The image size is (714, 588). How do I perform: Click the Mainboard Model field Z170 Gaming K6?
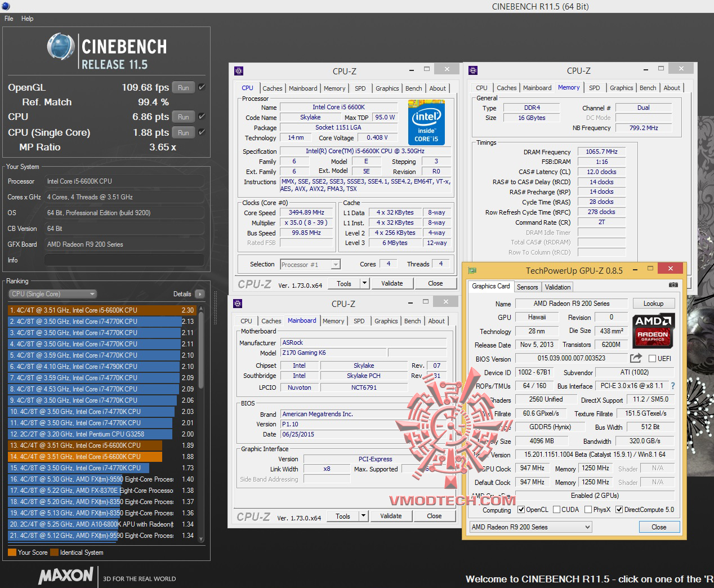click(x=332, y=353)
